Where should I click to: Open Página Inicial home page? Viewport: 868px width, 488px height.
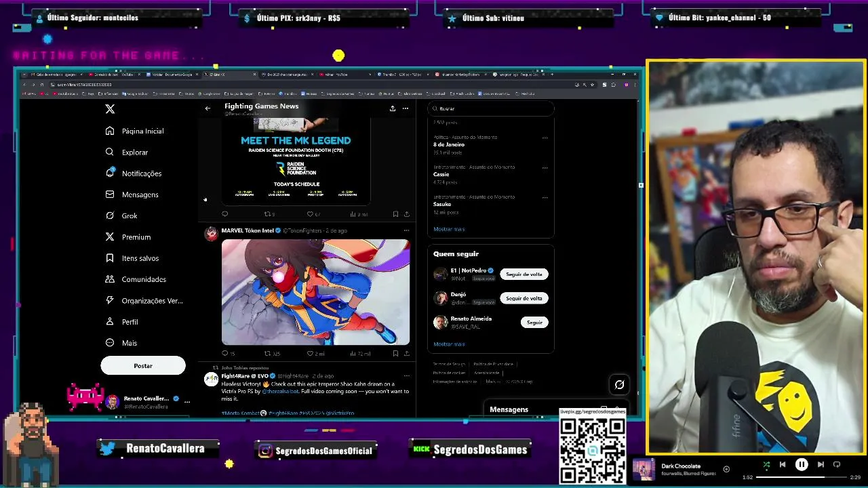[135, 131]
